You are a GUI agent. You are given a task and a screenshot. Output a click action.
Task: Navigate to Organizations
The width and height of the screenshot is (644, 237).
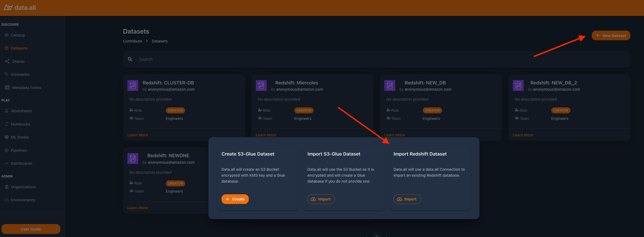point(23,187)
